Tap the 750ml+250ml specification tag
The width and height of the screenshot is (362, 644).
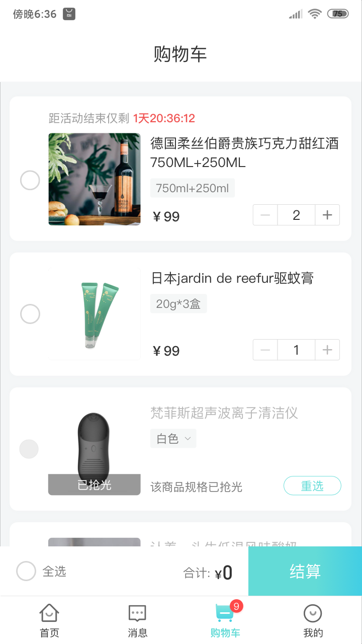[192, 188]
